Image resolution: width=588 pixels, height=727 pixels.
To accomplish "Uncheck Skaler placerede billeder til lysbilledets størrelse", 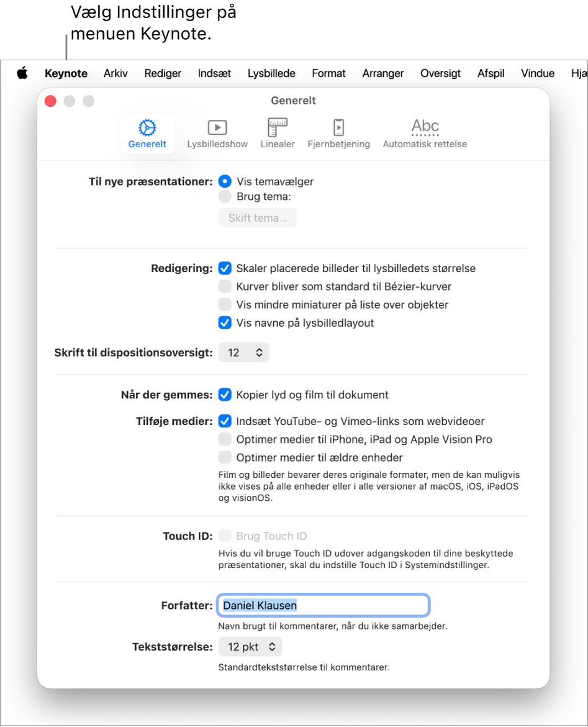I will [225, 268].
